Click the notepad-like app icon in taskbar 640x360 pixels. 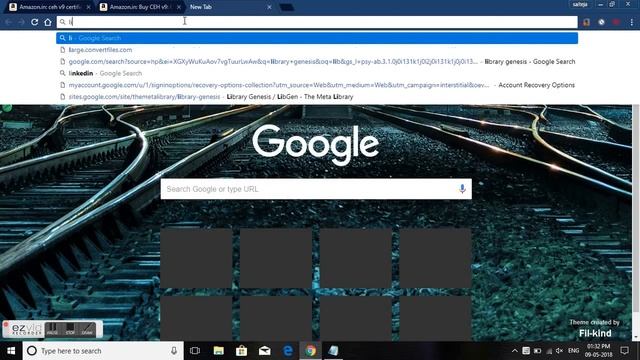(x=333, y=351)
